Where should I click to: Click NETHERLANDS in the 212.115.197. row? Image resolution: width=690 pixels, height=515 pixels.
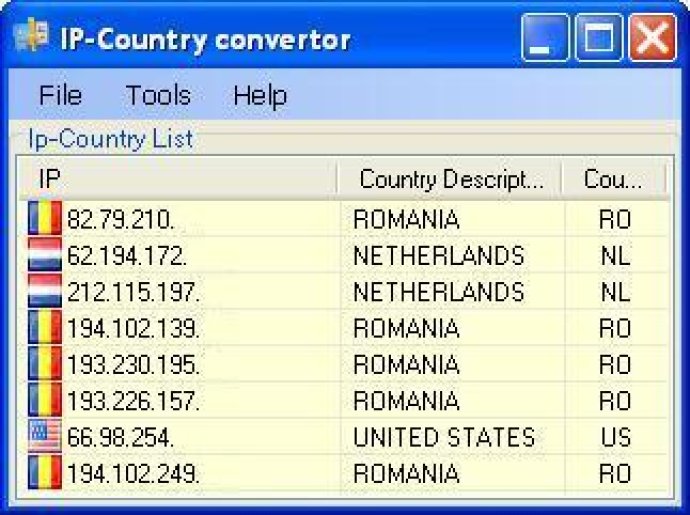click(439, 292)
